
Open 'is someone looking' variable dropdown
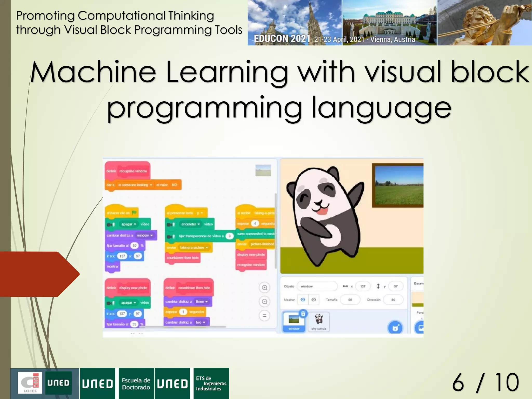pyautogui.click(x=151, y=185)
